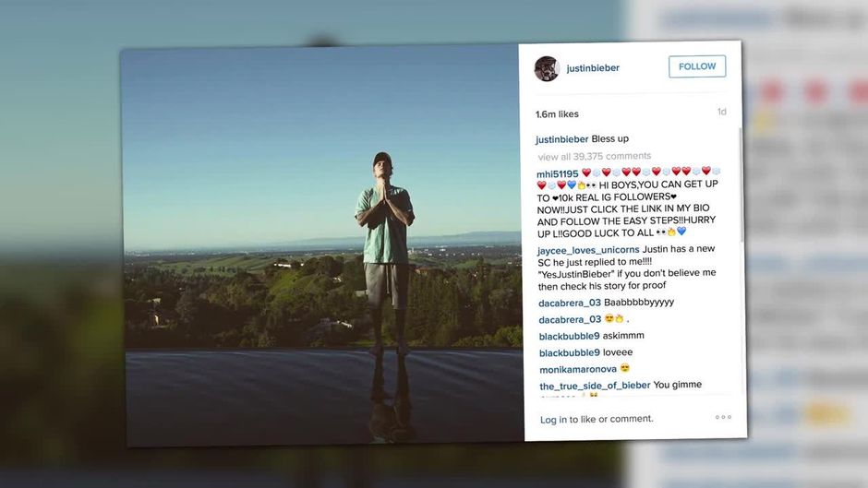Click the main post photo
Screen dimensions: 868x488
point(323,245)
